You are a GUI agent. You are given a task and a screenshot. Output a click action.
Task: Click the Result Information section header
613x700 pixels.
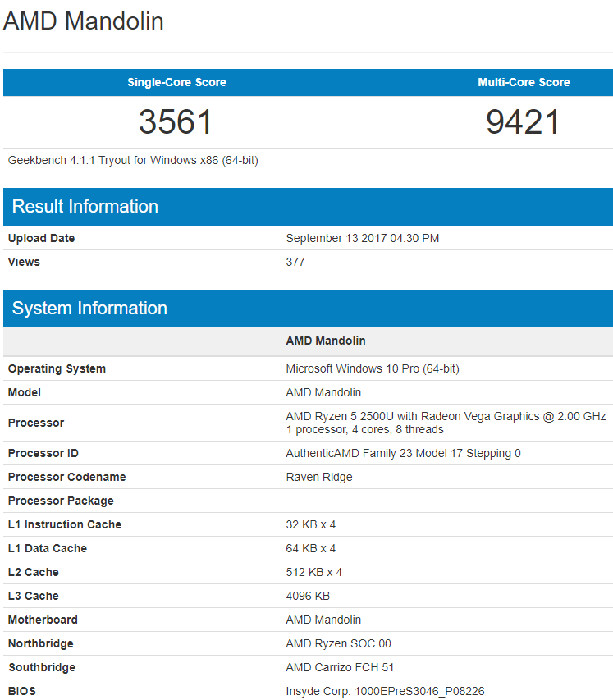click(85, 207)
